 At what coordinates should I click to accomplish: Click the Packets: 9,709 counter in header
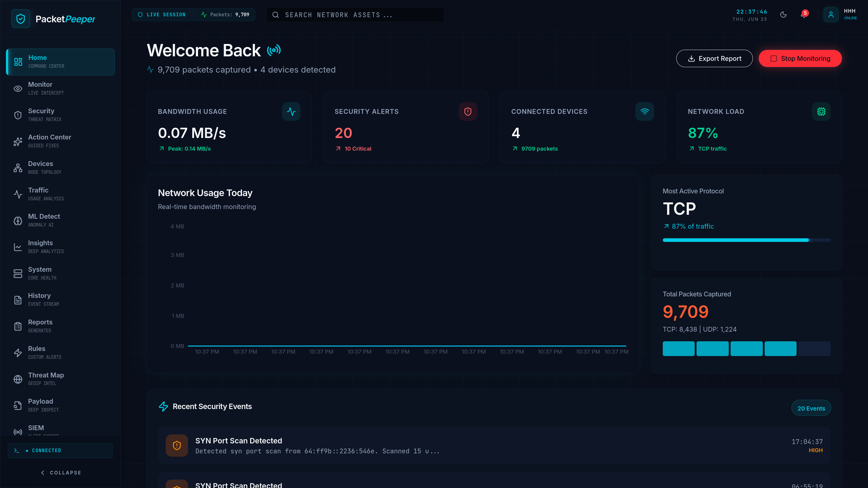(x=225, y=14)
